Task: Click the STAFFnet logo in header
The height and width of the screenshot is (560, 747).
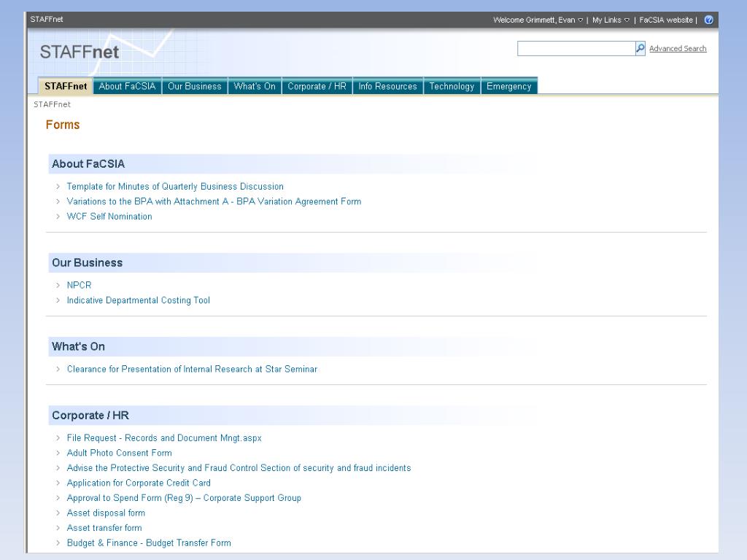Action: coord(80,52)
